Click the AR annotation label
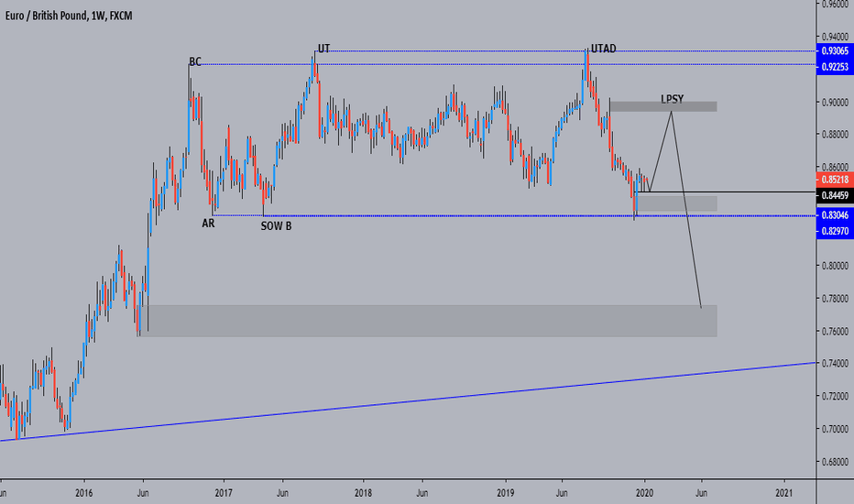This screenshot has height=504, width=854. coord(209,223)
